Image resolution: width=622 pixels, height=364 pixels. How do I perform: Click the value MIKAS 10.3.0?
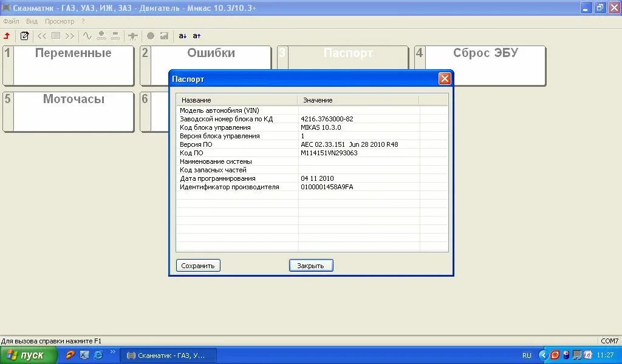(321, 127)
